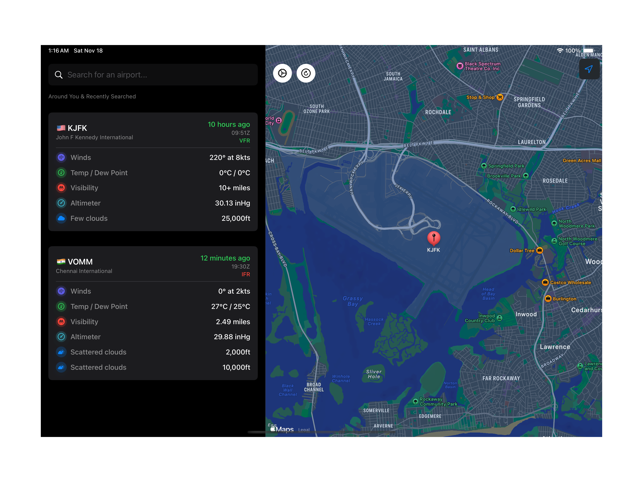Click the '2.49 miles' visibility value

coord(233,322)
